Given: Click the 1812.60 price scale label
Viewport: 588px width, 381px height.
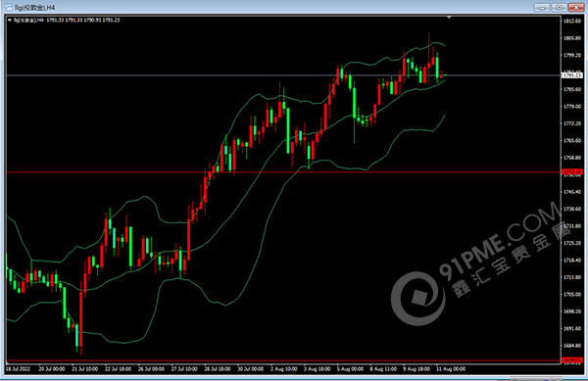Looking at the screenshot, I should (x=572, y=21).
